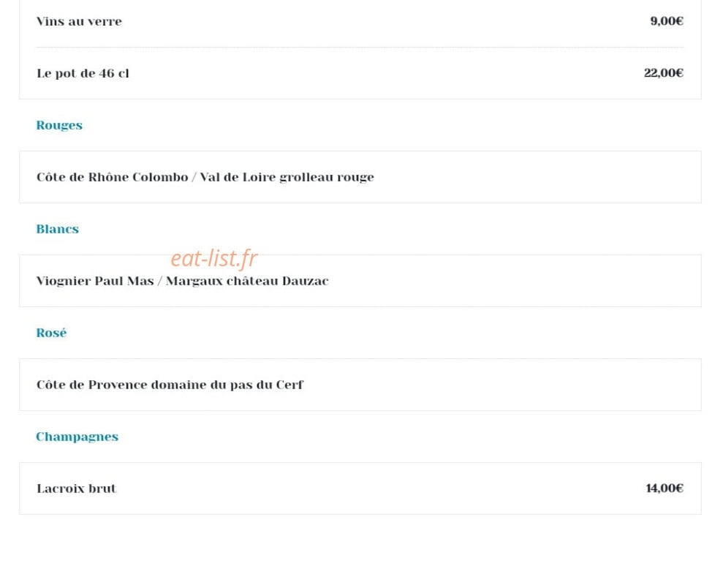Click the 14,00€ champagne price
The image size is (723, 588).
pos(665,488)
